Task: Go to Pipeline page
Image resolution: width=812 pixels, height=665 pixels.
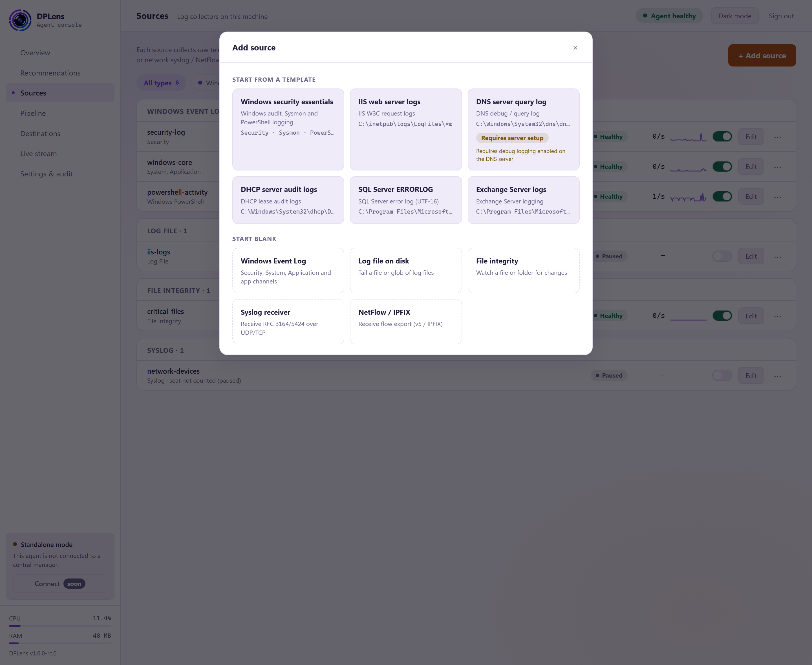Action: 60,113
